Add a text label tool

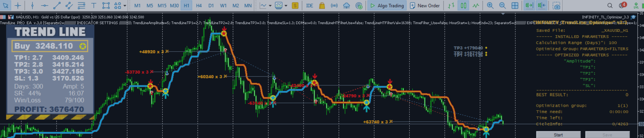94,6
